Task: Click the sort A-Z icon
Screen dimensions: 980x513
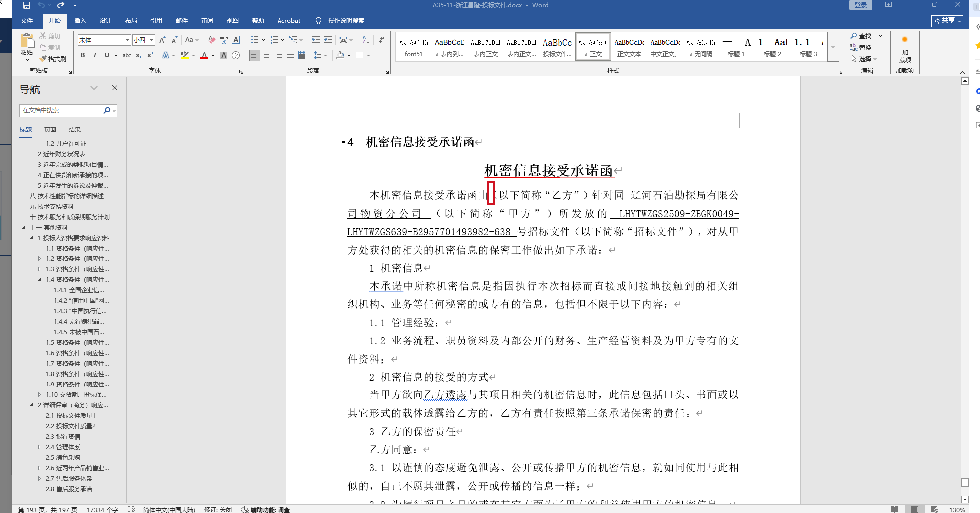Action: (x=366, y=40)
